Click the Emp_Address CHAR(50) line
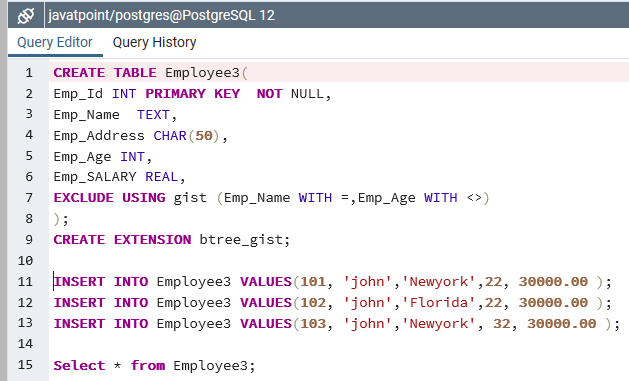This screenshot has width=629, height=381. [x=141, y=136]
